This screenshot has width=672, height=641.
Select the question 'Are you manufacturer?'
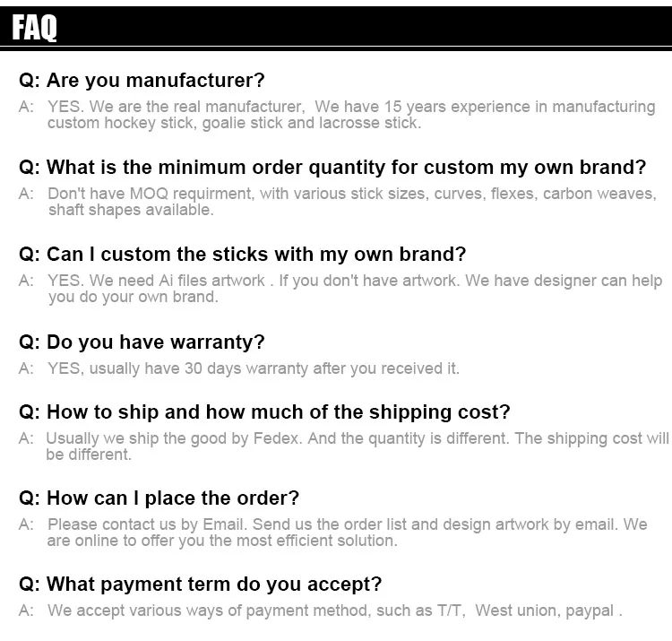tap(142, 80)
